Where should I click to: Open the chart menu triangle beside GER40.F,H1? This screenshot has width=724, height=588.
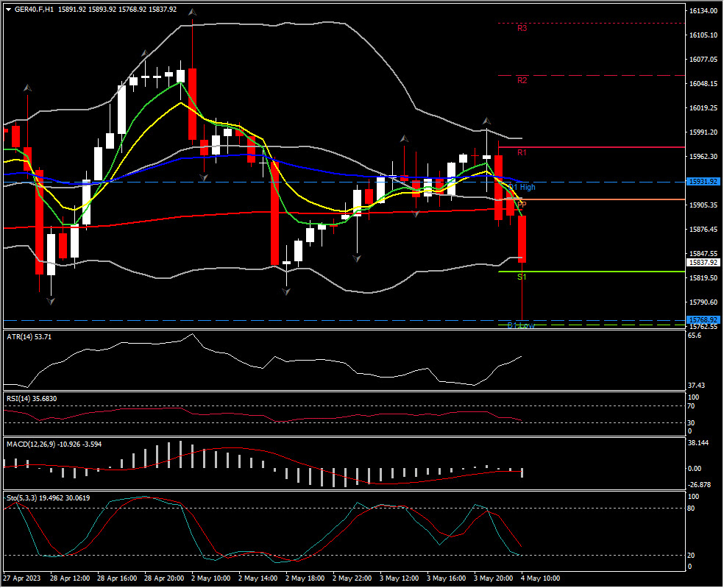[8, 10]
